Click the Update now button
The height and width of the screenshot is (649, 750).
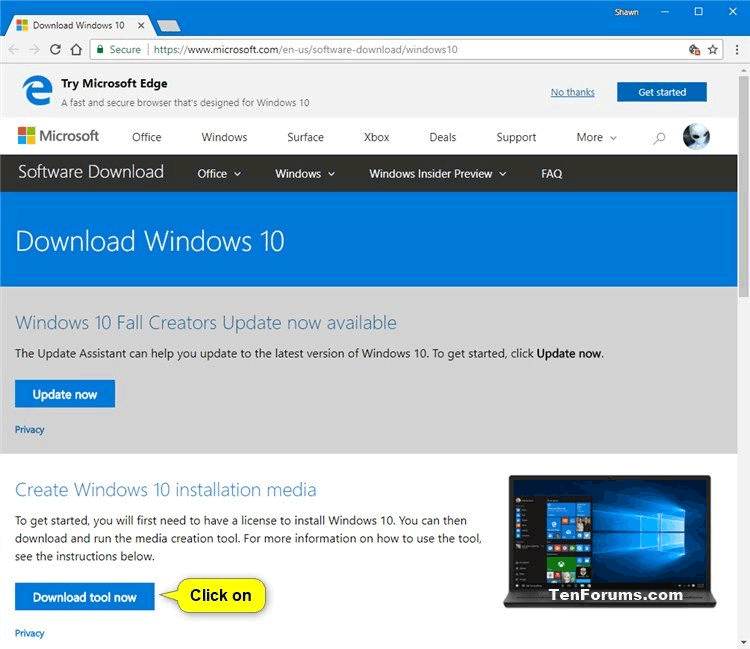point(65,394)
